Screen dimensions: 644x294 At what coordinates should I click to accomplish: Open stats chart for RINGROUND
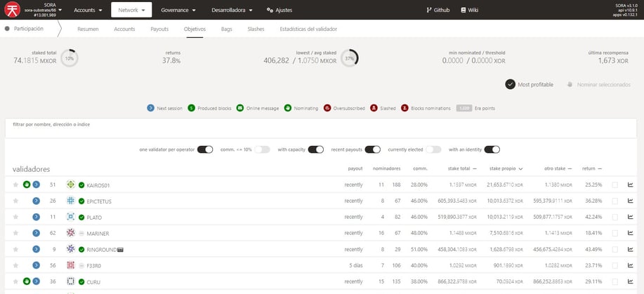tap(631, 249)
